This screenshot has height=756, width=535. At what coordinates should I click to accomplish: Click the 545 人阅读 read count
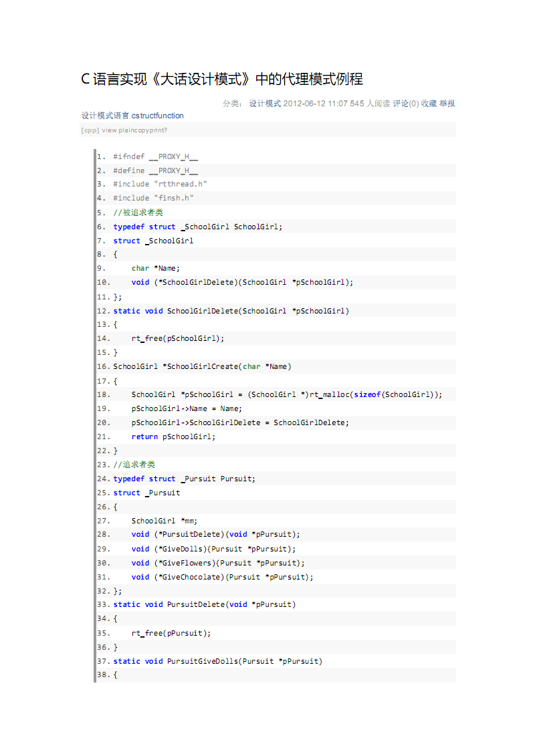tap(370, 104)
